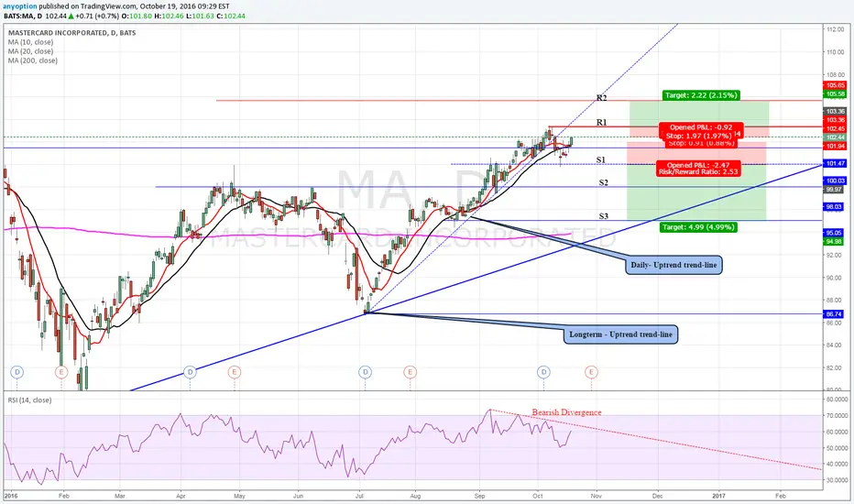Image resolution: width=854 pixels, height=504 pixels.
Task: Click the Target: 2.22 (2.15%) label
Action: click(701, 95)
